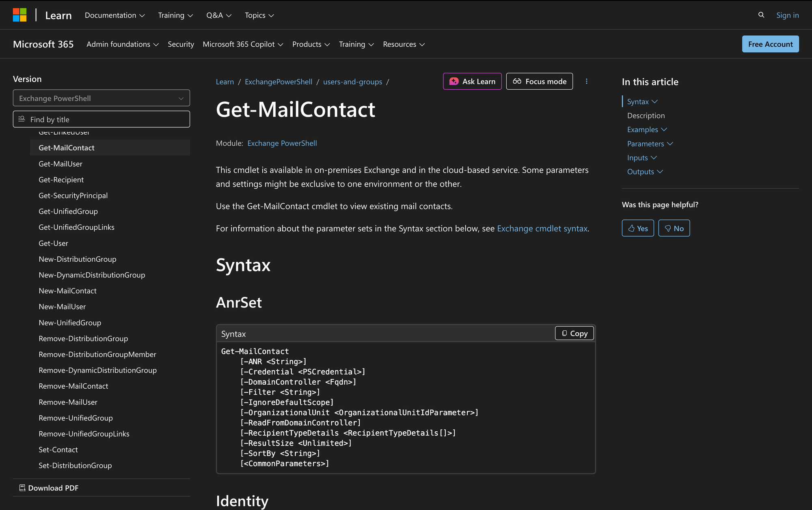Click the Free Account button
This screenshot has height=510, width=812.
[x=770, y=44]
